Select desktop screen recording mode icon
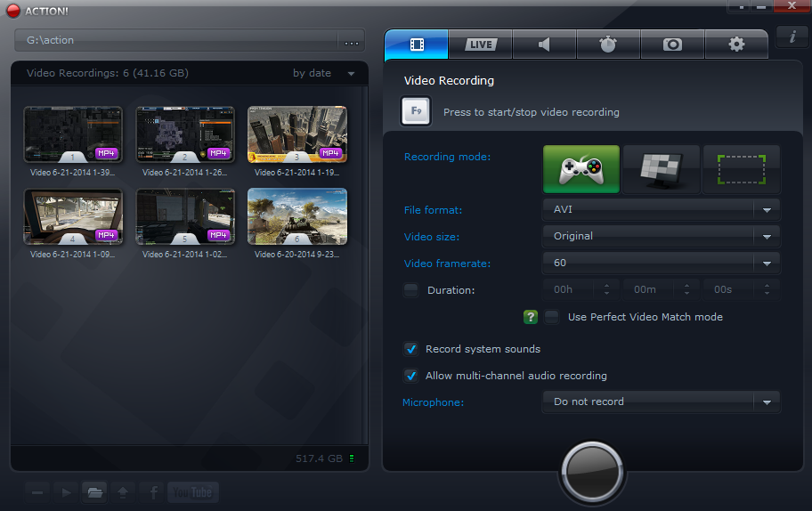This screenshot has height=511, width=812. pos(662,169)
